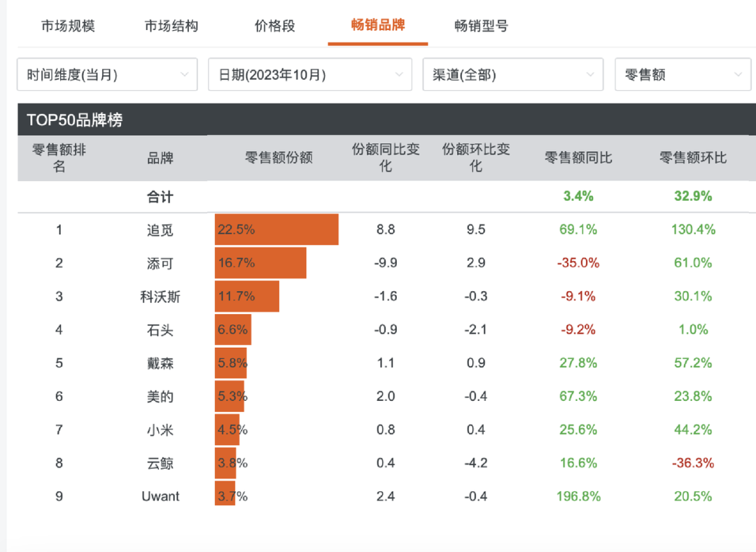756x552 pixels.
Task: Switch to the 市场规模 tab
Action: 68,26
